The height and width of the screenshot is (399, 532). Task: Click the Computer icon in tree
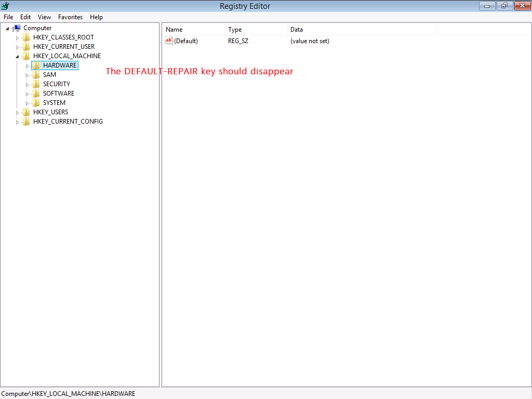tap(17, 28)
